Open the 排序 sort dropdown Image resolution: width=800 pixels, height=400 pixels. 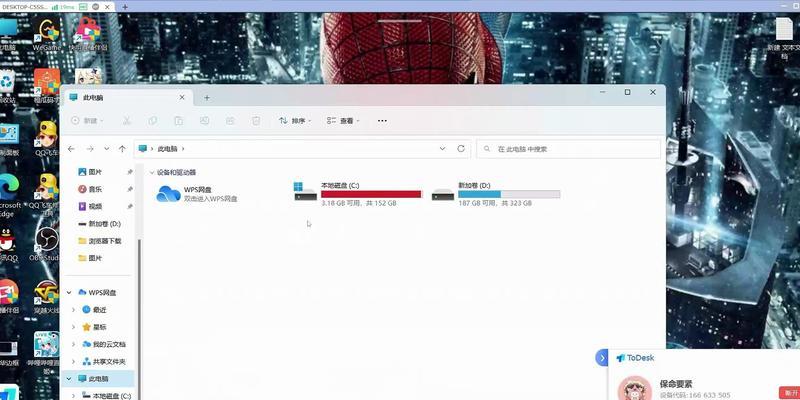(x=295, y=121)
